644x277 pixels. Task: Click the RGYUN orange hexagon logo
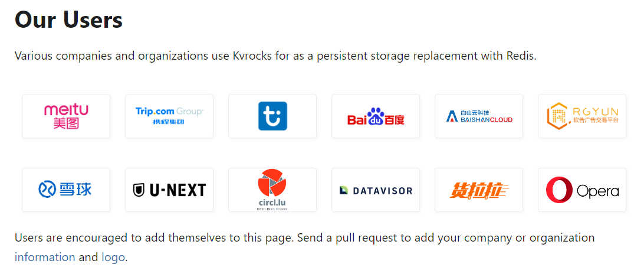(x=582, y=116)
